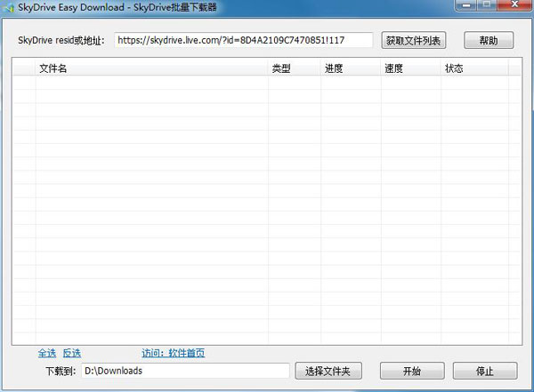The image size is (534, 392).
Task: Minimize the SkyDrive Easy Download window
Action: pos(466,4)
